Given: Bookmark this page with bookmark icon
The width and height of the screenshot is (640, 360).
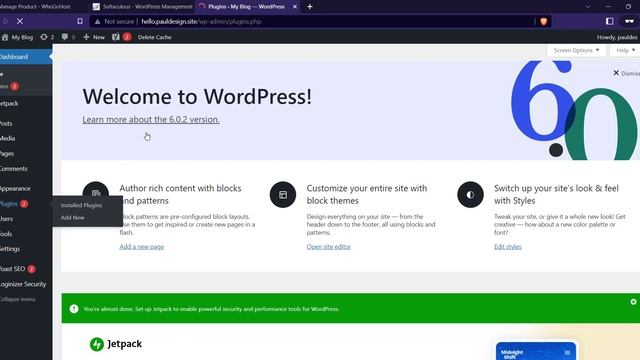Looking at the screenshot, I should click(x=80, y=21).
